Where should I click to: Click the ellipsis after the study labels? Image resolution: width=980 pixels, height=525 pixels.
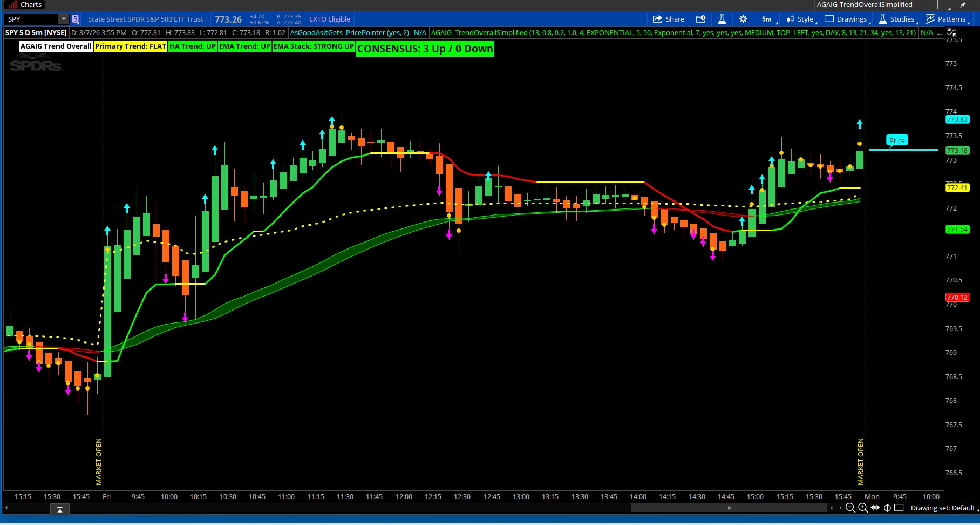pyautogui.click(x=940, y=33)
